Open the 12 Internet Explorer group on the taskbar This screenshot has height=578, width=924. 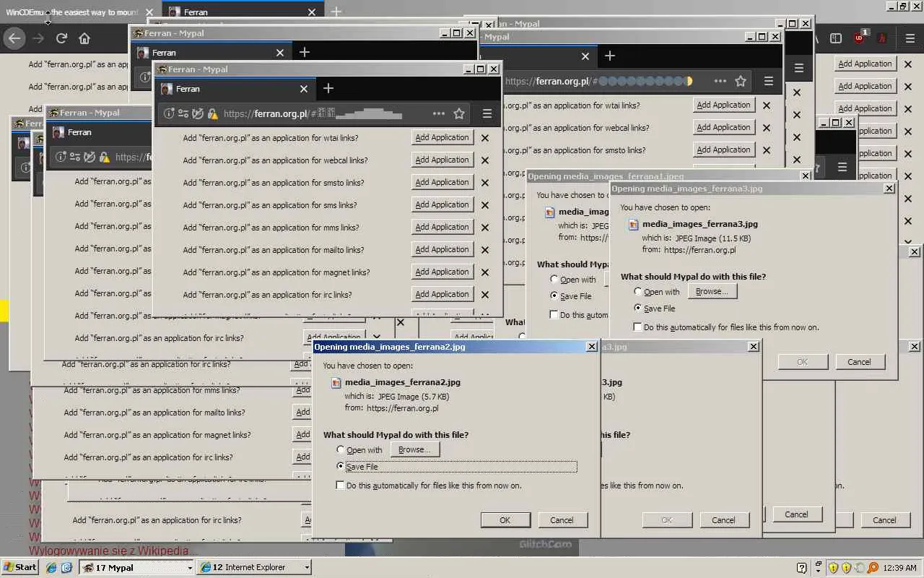pyautogui.click(x=255, y=567)
